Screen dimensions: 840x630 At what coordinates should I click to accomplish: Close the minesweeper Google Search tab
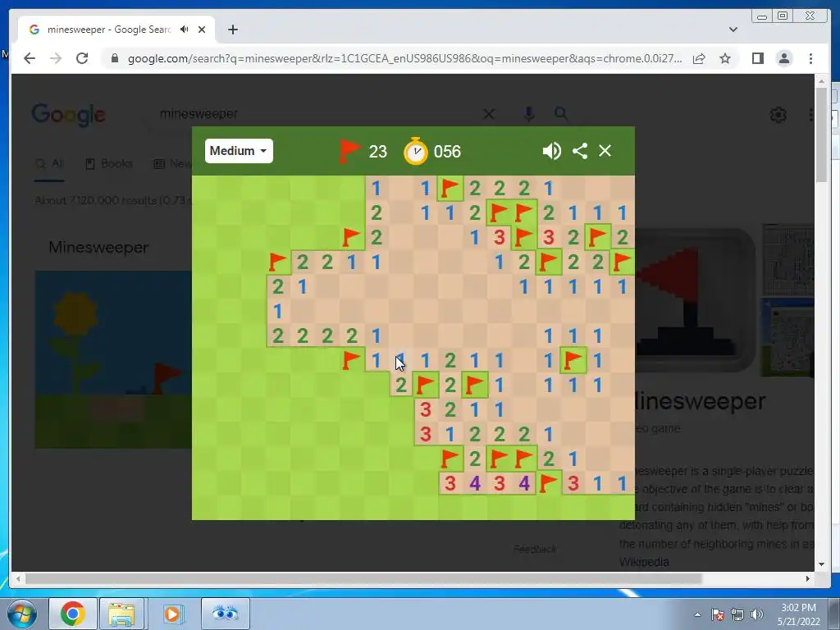tap(202, 30)
